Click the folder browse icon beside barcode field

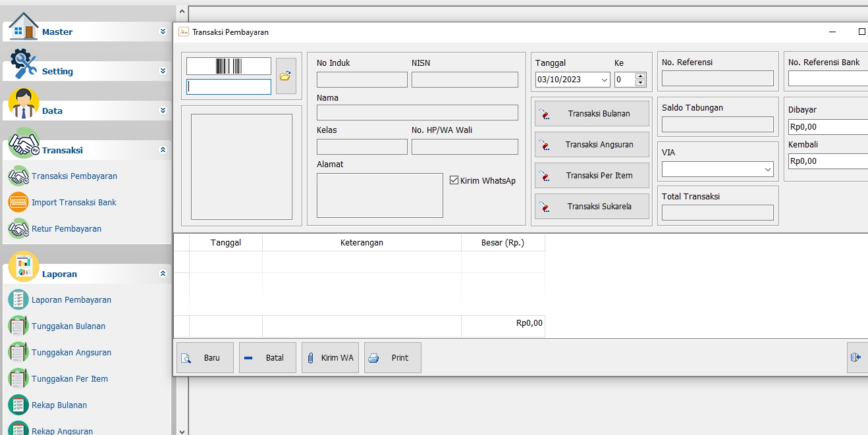click(x=285, y=76)
